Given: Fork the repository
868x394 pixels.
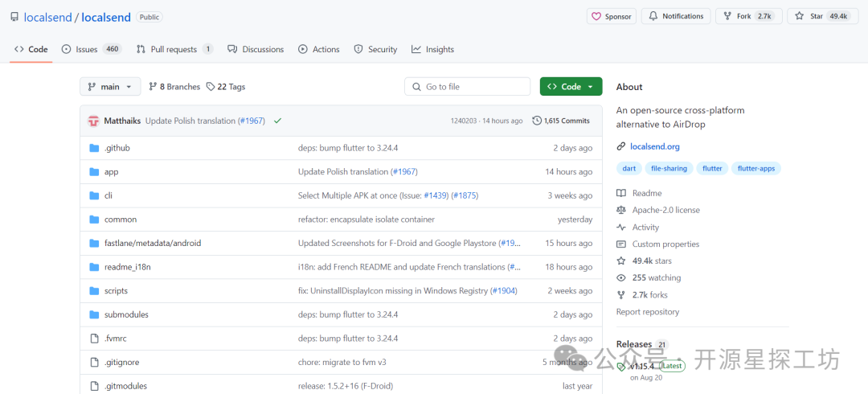Looking at the screenshot, I should coord(748,16).
